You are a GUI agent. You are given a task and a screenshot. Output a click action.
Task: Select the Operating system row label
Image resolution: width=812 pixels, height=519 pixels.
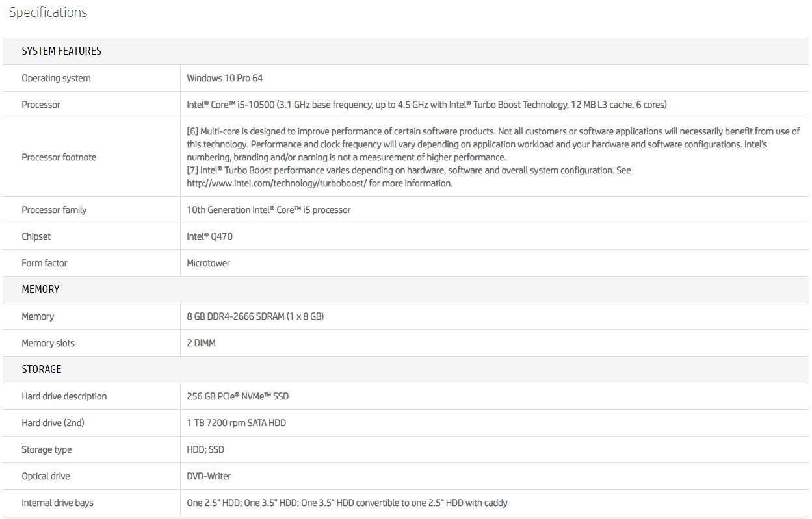[x=56, y=78]
